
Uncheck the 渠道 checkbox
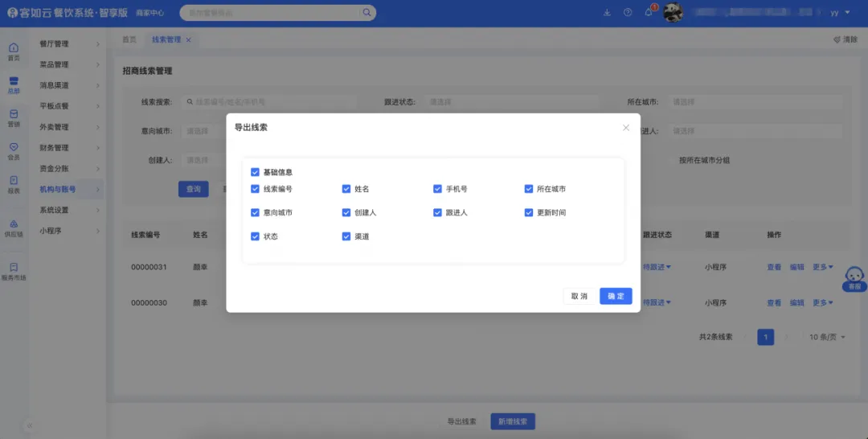pyautogui.click(x=346, y=237)
